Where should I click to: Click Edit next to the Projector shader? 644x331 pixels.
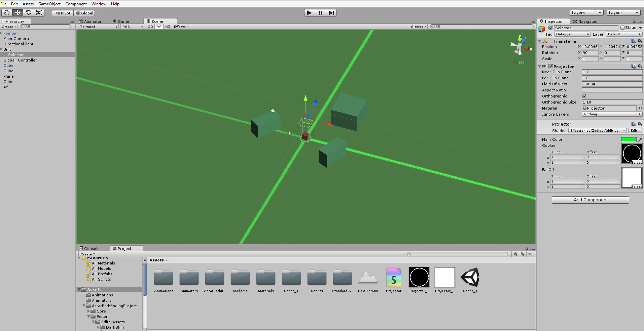635,130
